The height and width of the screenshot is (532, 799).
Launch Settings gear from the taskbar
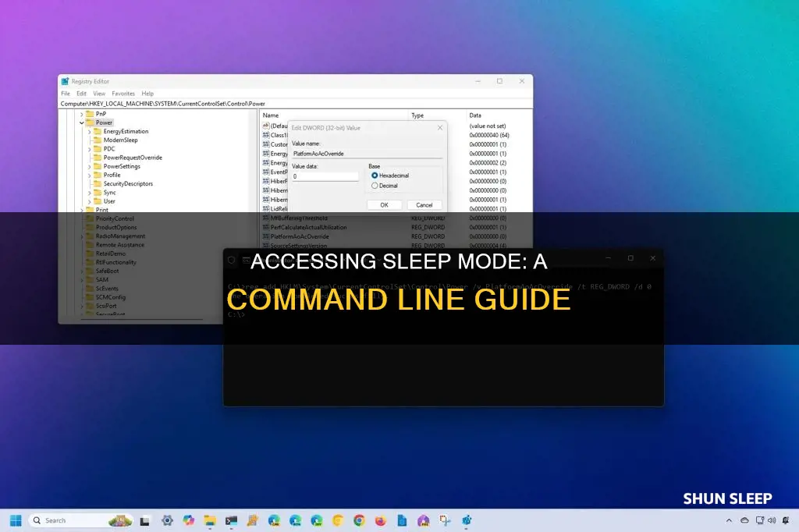[167, 520]
